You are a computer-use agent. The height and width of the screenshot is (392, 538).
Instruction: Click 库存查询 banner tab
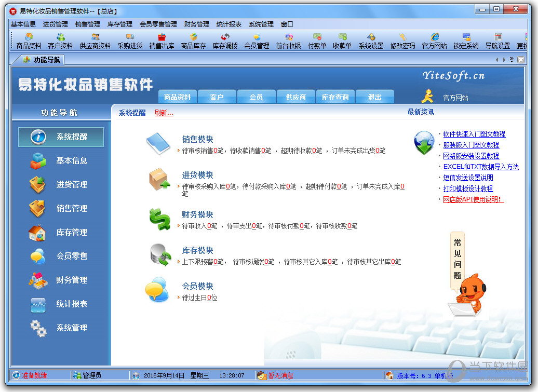click(x=335, y=97)
